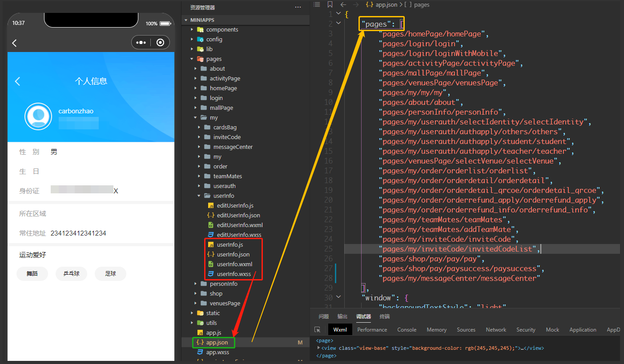Viewport: 624px width, 364px height.
Task: Click the 足球 hobby tag in the simulator
Action: [110, 274]
